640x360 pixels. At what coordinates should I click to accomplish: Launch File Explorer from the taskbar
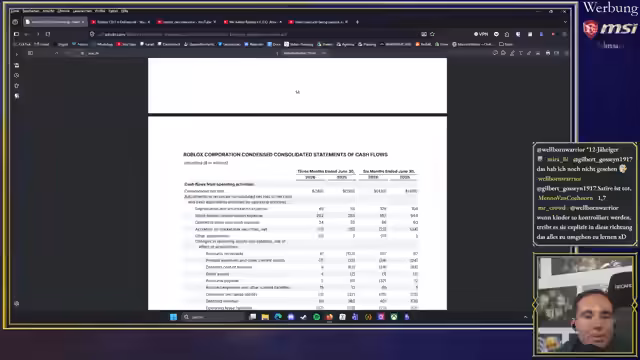265,317
